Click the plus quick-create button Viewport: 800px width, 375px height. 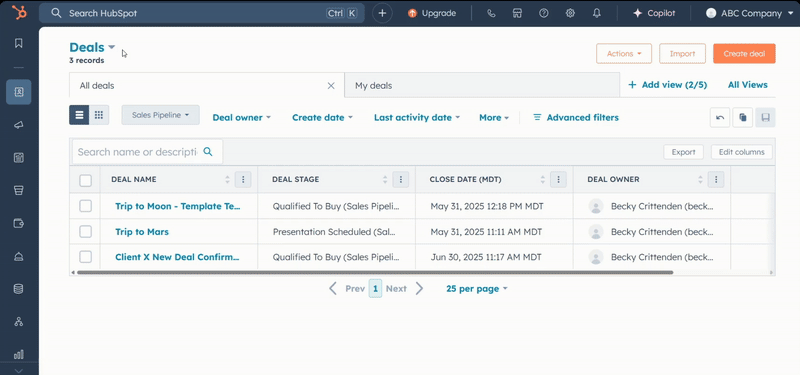382,13
